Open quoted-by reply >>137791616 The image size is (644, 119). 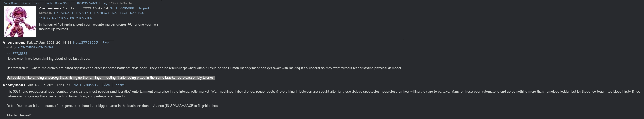coord(26,47)
